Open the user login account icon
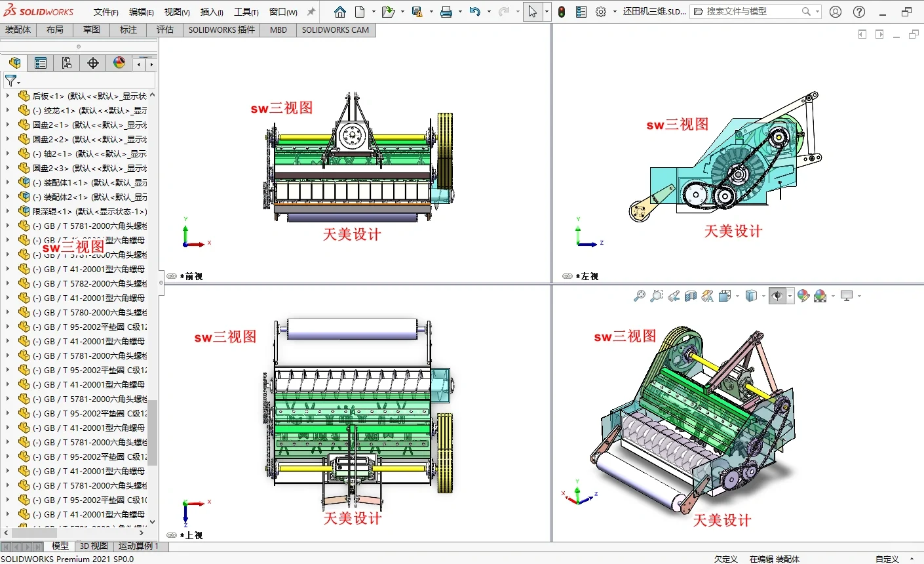Viewport: 924px width, 564px height. pyautogui.click(x=836, y=12)
